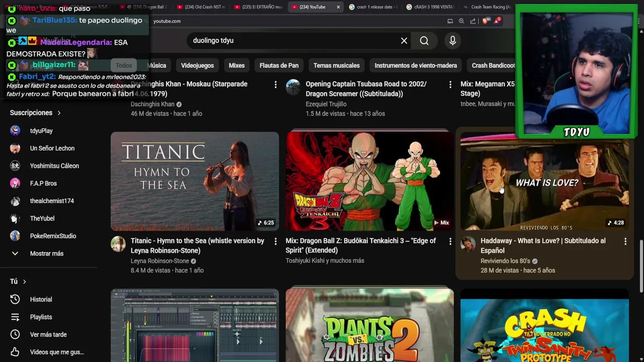Click the Plants vs Zombies 2 thumbnail
Screen dimensions: 644x362
tap(370, 325)
